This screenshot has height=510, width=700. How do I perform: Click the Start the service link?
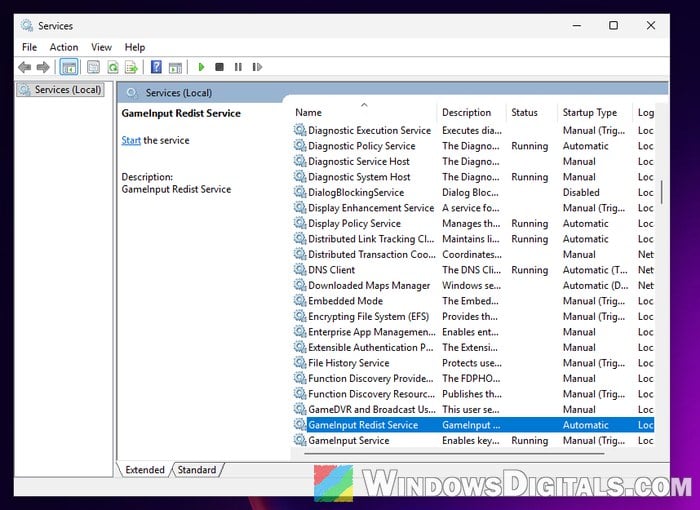point(131,140)
